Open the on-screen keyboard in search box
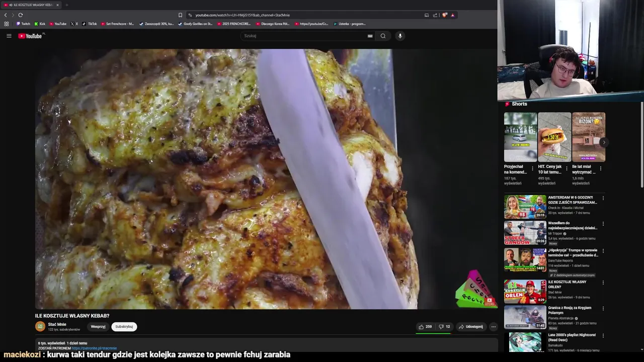 coord(370,36)
